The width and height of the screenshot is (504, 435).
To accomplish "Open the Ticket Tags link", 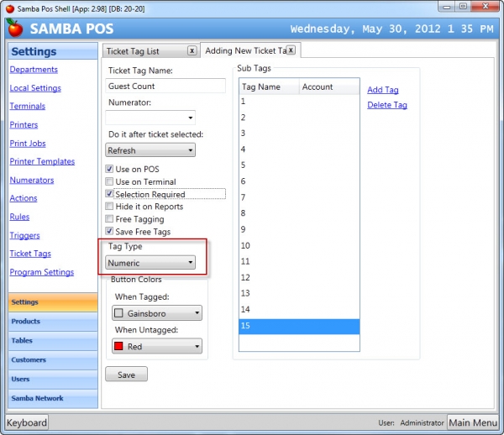I will pyautogui.click(x=30, y=254).
